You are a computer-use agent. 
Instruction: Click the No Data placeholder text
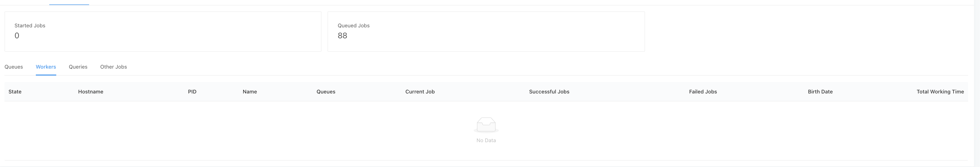[486, 140]
